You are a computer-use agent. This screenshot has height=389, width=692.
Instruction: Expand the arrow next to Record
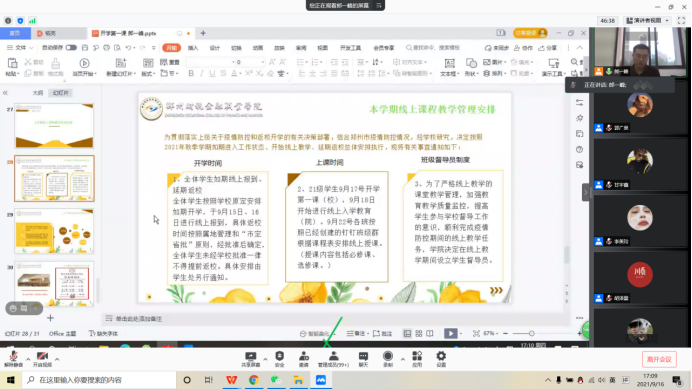[x=402, y=359]
